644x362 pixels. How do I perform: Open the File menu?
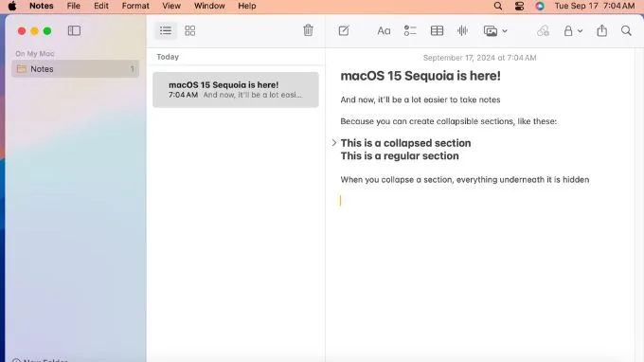tap(74, 7)
